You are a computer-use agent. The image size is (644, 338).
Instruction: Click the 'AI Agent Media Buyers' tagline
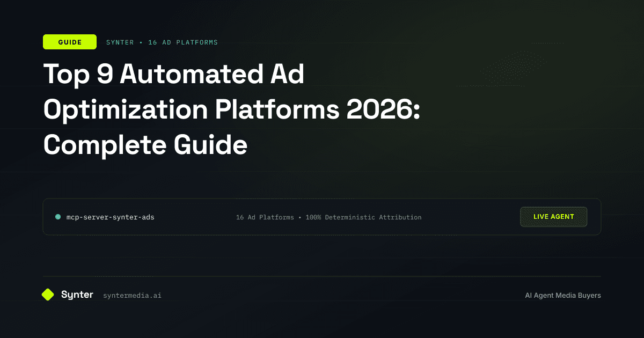(x=563, y=296)
